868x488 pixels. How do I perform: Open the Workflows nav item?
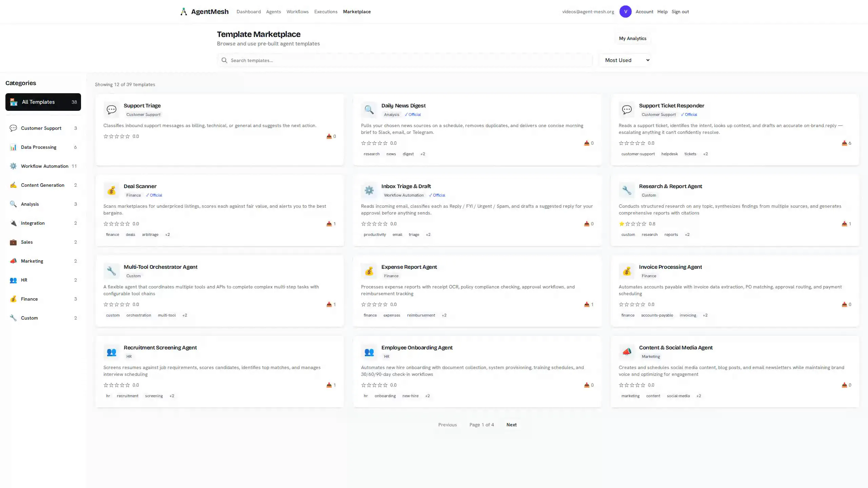(297, 12)
